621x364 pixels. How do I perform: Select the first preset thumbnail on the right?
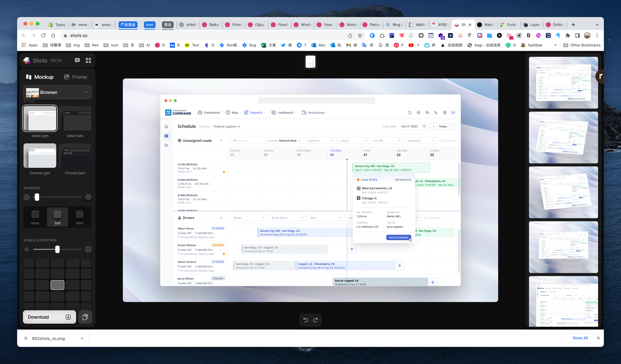pos(563,82)
